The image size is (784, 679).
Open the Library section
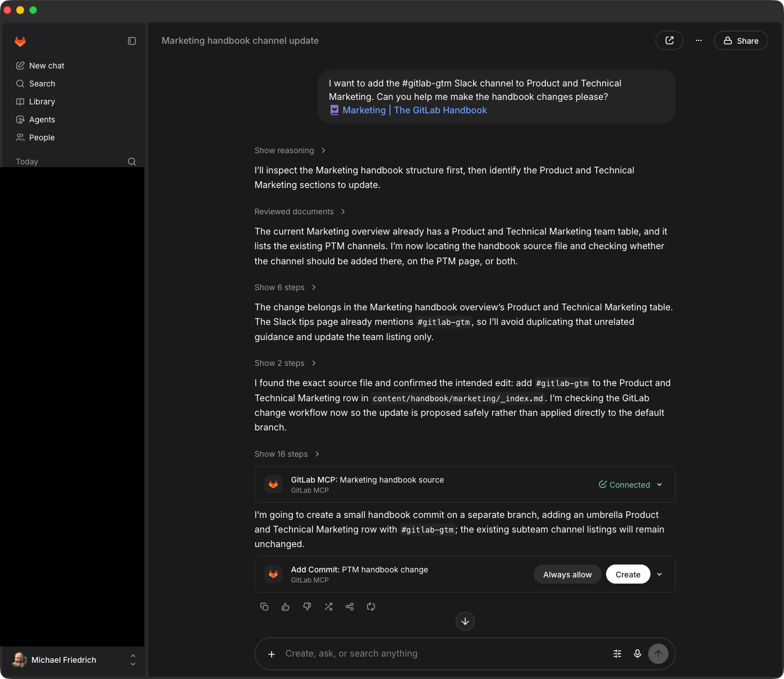(x=35, y=102)
